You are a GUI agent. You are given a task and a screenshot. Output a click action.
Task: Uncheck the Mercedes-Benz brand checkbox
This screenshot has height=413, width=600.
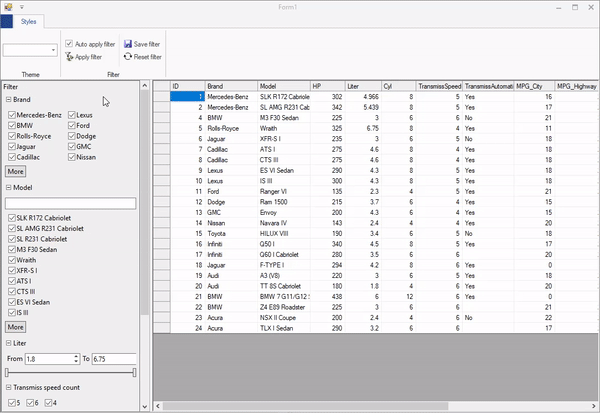[x=11, y=117]
